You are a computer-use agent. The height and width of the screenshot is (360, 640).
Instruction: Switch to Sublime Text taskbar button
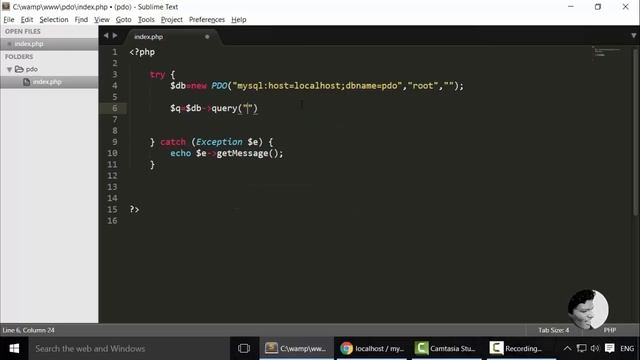(296, 349)
